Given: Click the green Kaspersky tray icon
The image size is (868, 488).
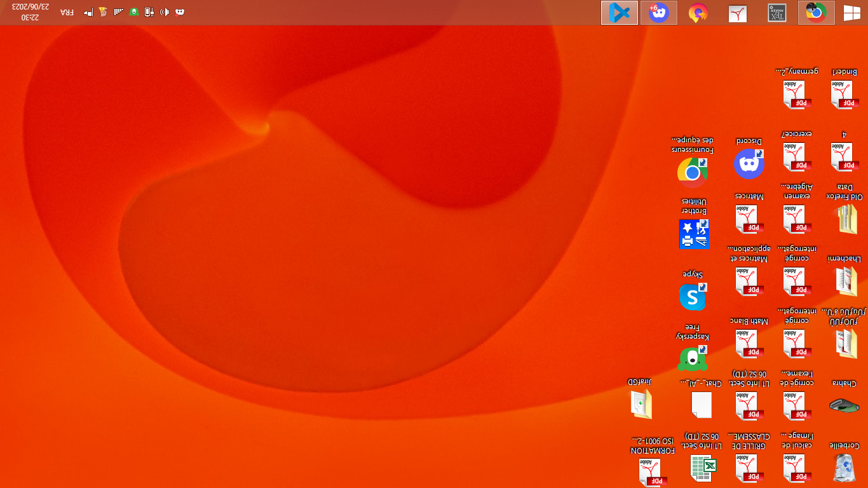Looking at the screenshot, I should [134, 12].
